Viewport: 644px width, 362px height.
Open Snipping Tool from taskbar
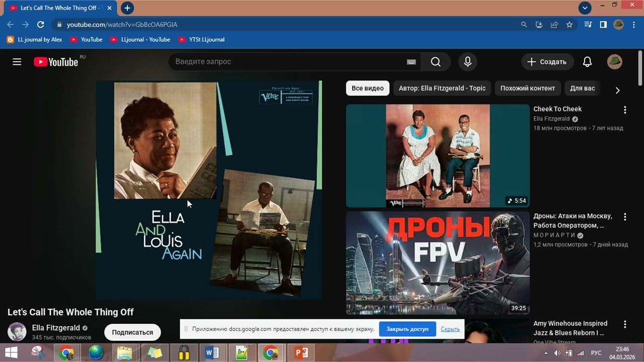click(38, 353)
